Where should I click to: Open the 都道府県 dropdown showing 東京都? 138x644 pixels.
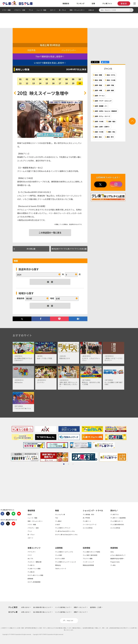point(37,298)
